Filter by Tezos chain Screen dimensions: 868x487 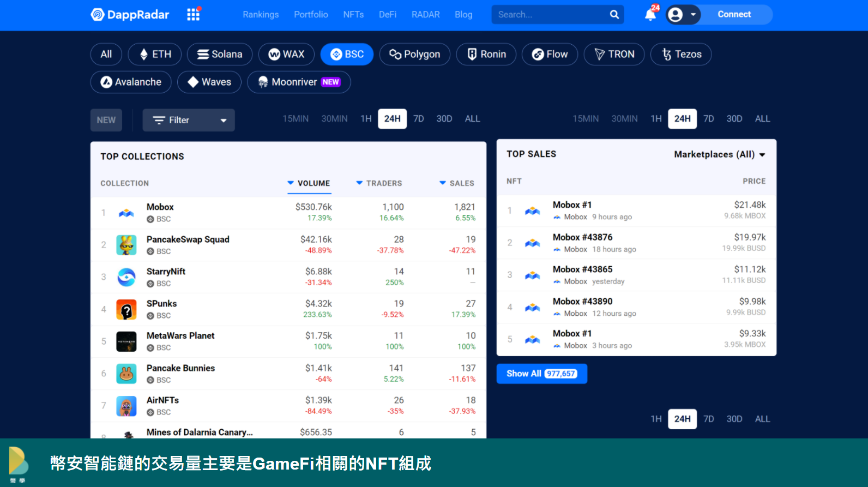coord(681,54)
